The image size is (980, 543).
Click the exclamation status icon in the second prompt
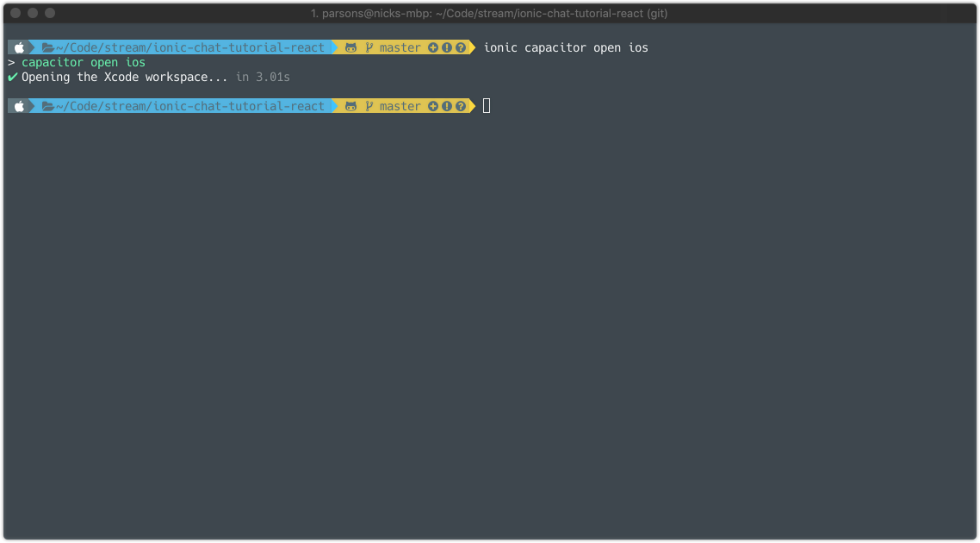(x=447, y=106)
